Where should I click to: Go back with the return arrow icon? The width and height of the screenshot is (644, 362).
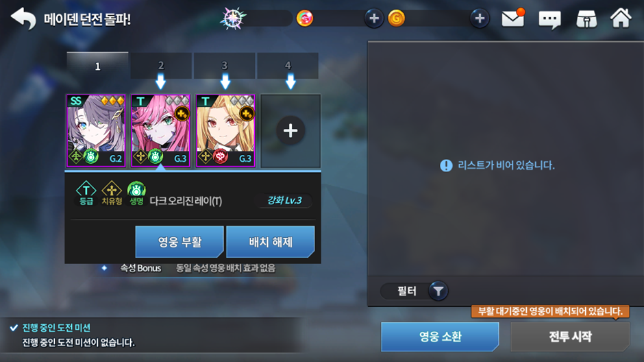pyautogui.click(x=23, y=19)
